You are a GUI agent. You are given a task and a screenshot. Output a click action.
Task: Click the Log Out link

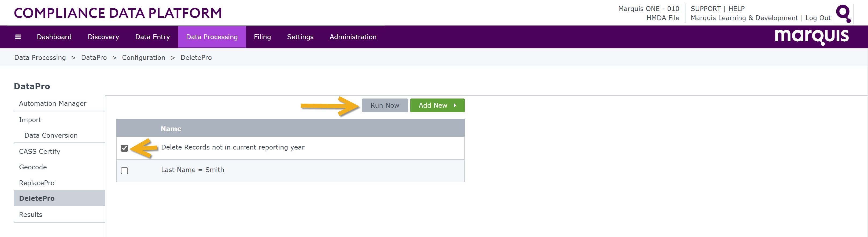pos(818,18)
